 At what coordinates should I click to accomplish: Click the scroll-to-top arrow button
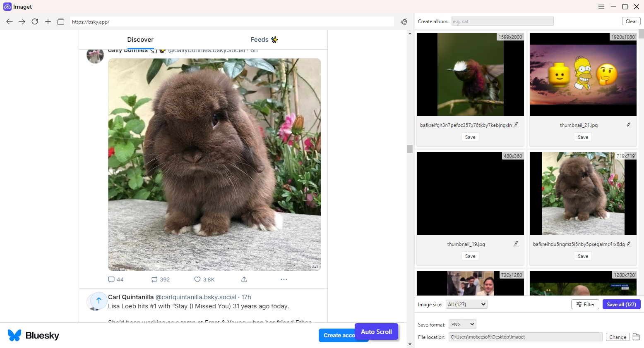coord(99,300)
